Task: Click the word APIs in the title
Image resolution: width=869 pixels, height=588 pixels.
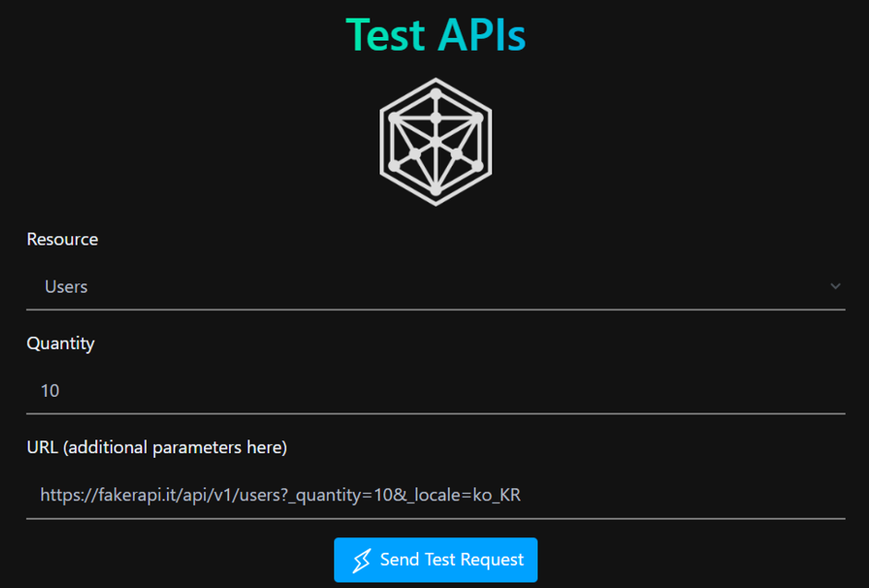Action: tap(482, 35)
